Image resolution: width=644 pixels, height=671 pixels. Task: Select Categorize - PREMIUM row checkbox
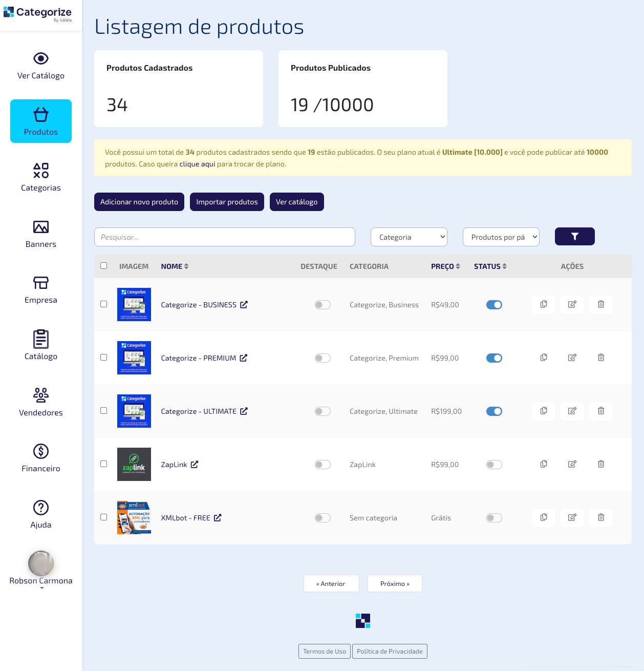tap(104, 358)
